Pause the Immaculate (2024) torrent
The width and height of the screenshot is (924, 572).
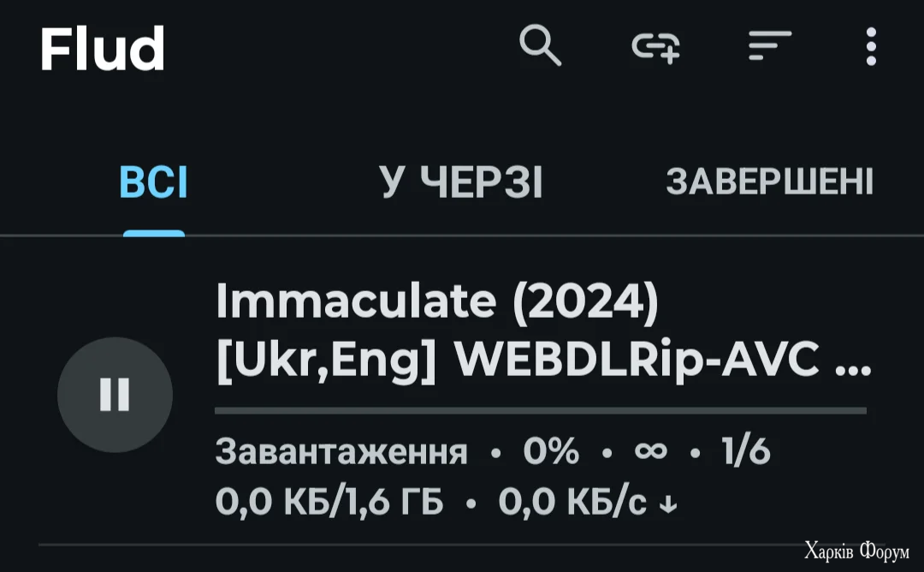click(115, 395)
